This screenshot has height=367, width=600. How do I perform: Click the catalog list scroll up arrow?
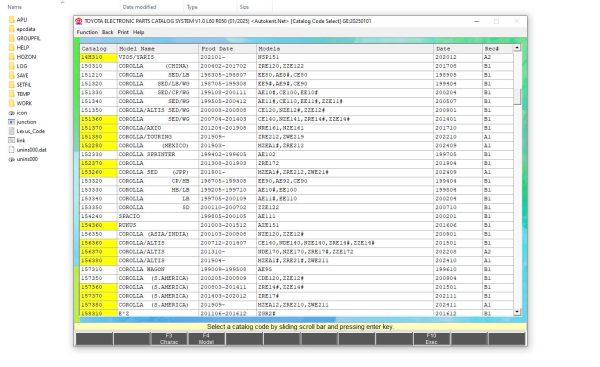[517, 47]
